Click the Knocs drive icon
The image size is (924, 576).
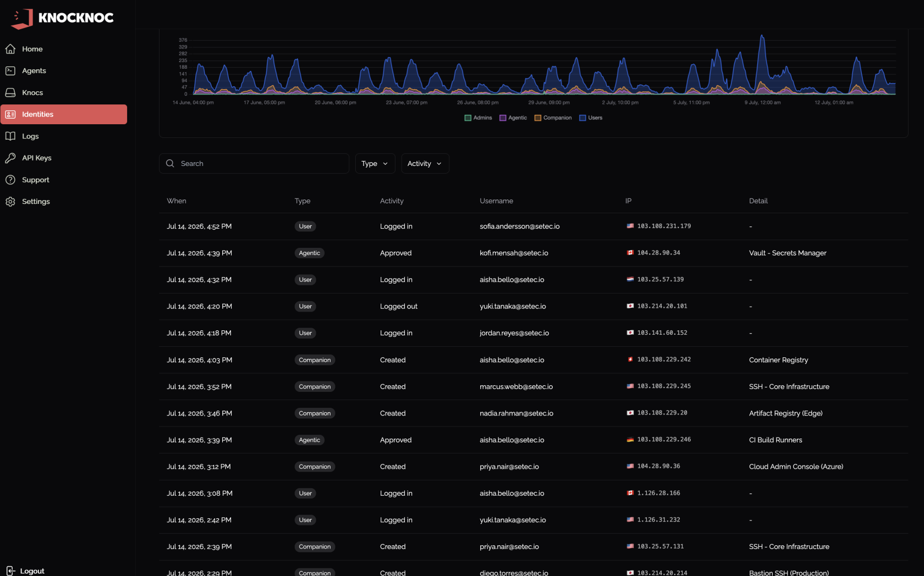coord(10,92)
